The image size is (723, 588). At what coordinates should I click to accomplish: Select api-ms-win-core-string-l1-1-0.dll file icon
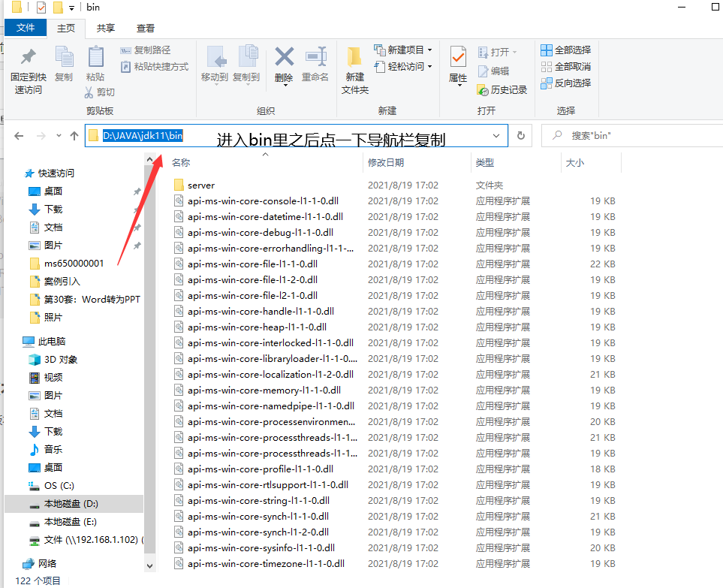(x=179, y=500)
